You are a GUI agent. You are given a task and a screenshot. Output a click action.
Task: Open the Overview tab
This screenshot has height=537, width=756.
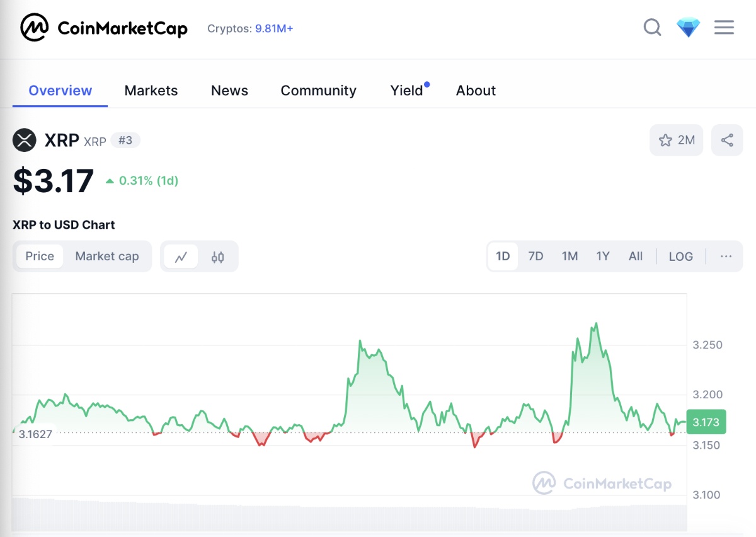point(60,91)
